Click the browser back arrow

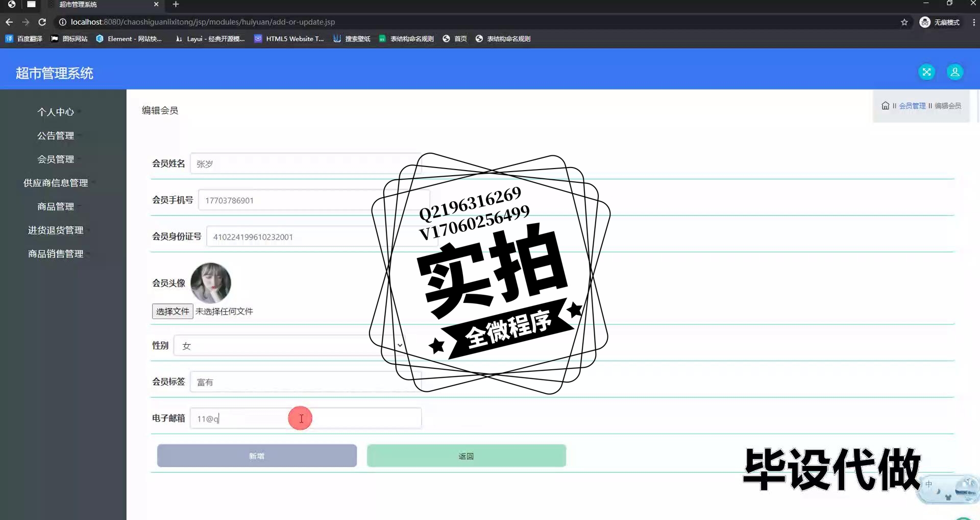point(9,22)
